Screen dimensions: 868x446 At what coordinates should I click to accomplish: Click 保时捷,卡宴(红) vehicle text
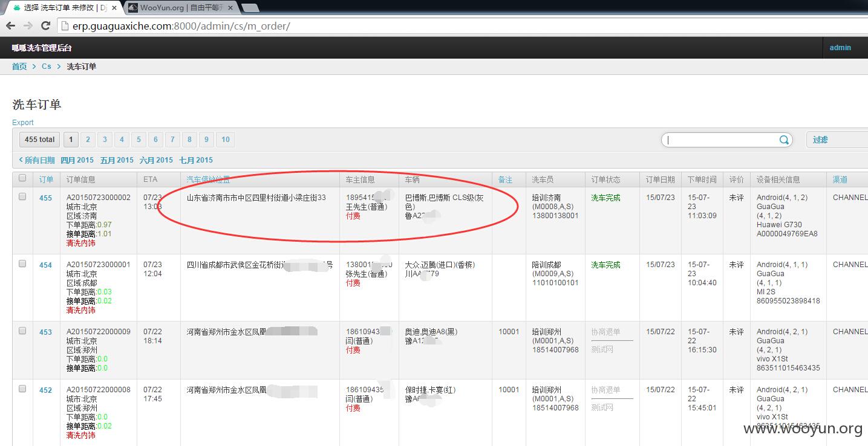[x=431, y=390]
